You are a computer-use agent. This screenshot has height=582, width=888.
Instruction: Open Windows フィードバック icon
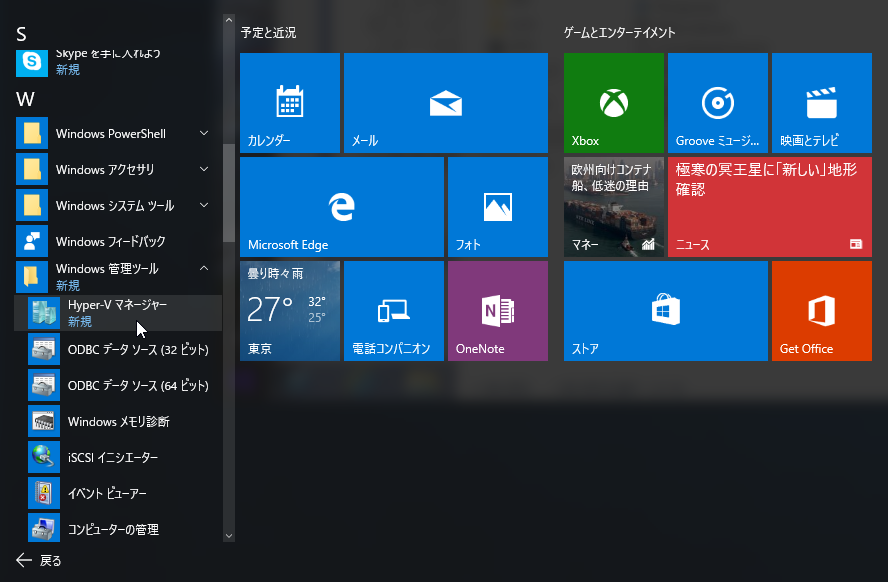tap(32, 241)
